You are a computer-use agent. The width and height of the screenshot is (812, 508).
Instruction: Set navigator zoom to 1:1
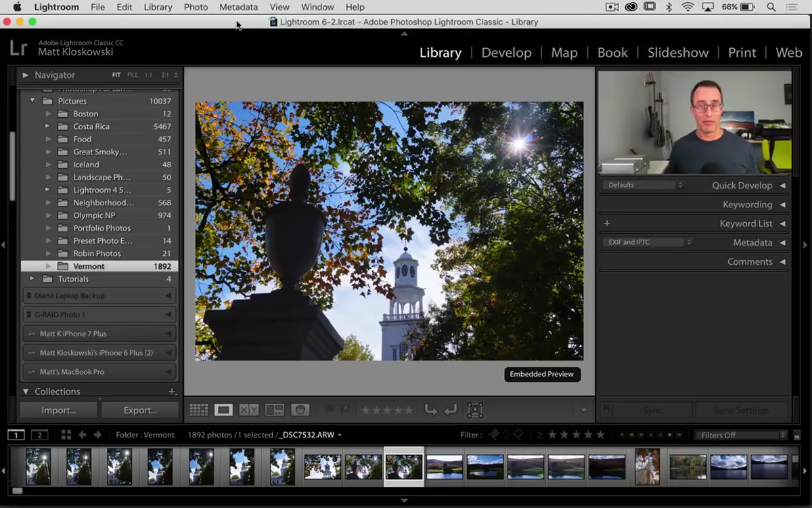[148, 75]
